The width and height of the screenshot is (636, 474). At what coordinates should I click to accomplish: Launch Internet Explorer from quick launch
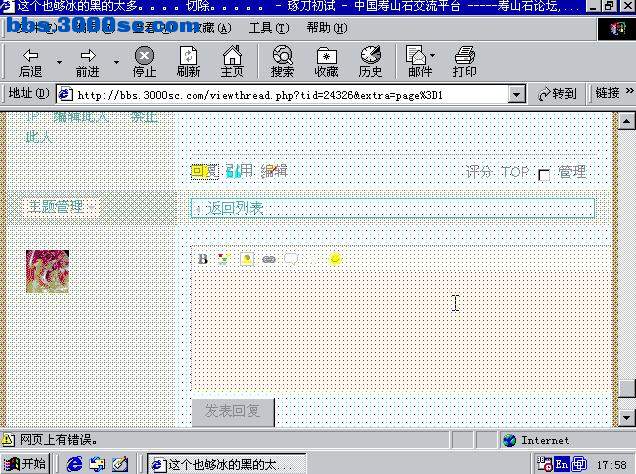click(74, 464)
